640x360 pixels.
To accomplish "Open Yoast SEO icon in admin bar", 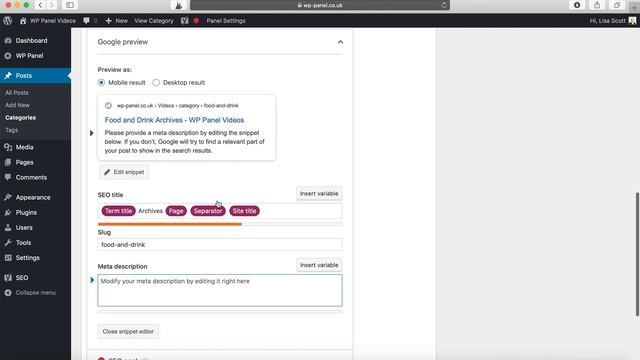I will [185, 20].
